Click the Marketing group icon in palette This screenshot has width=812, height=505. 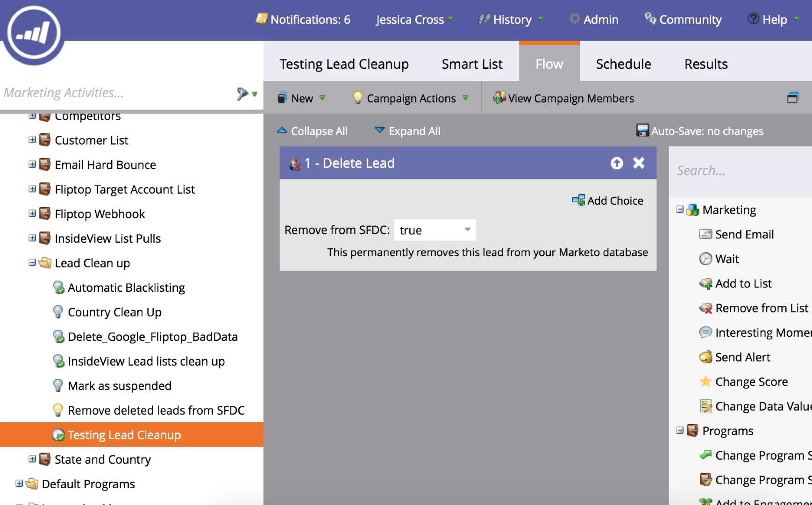(692, 209)
